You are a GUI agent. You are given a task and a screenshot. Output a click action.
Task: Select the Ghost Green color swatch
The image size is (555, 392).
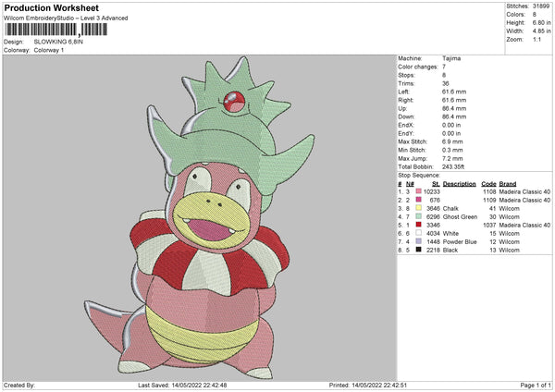pyautogui.click(x=419, y=216)
